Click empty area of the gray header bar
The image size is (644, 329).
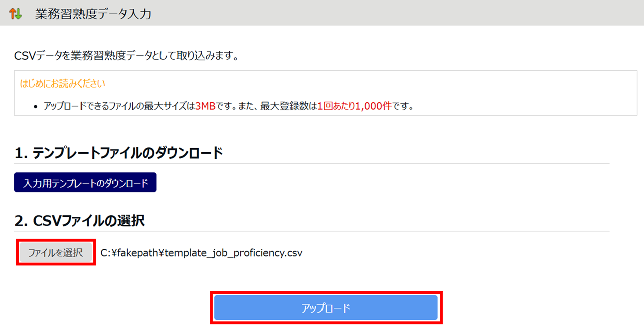pyautogui.click(x=403, y=13)
